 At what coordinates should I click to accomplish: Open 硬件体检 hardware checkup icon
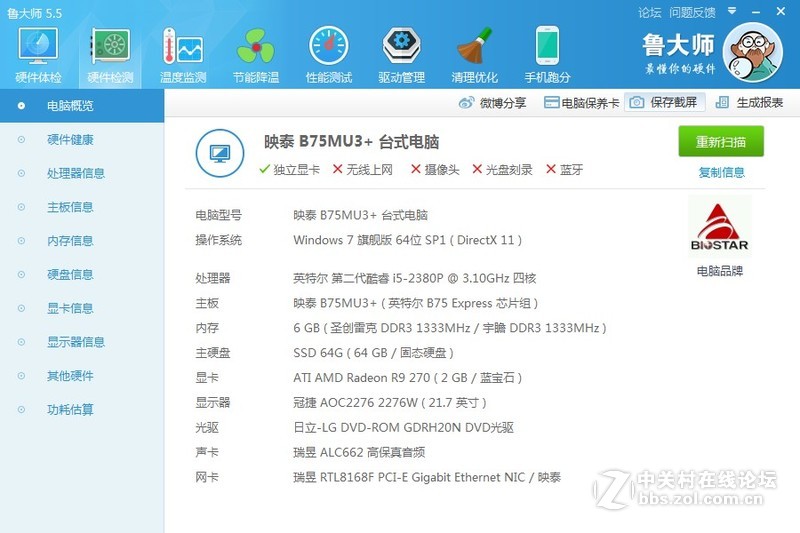point(38,56)
